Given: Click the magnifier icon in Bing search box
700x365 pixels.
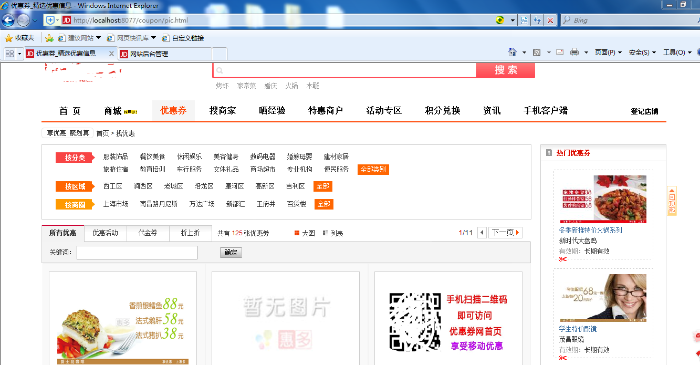Looking at the screenshot, I should coord(567,20).
